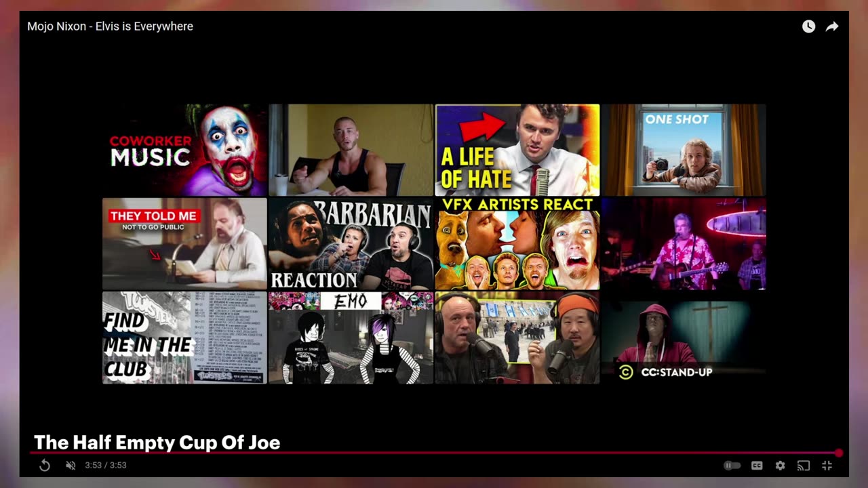
Task: Click the red video progress bar
Action: coord(434,453)
